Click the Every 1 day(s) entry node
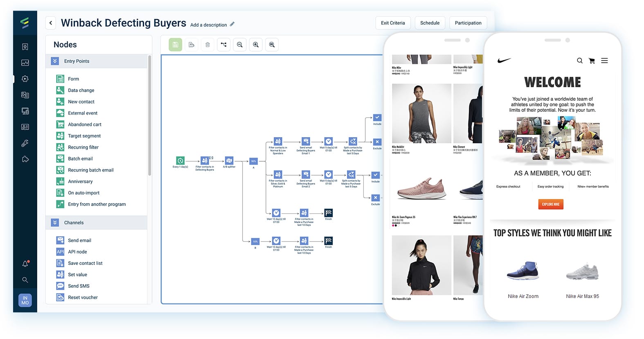Image resolution: width=644 pixels, height=339 pixels. click(180, 160)
